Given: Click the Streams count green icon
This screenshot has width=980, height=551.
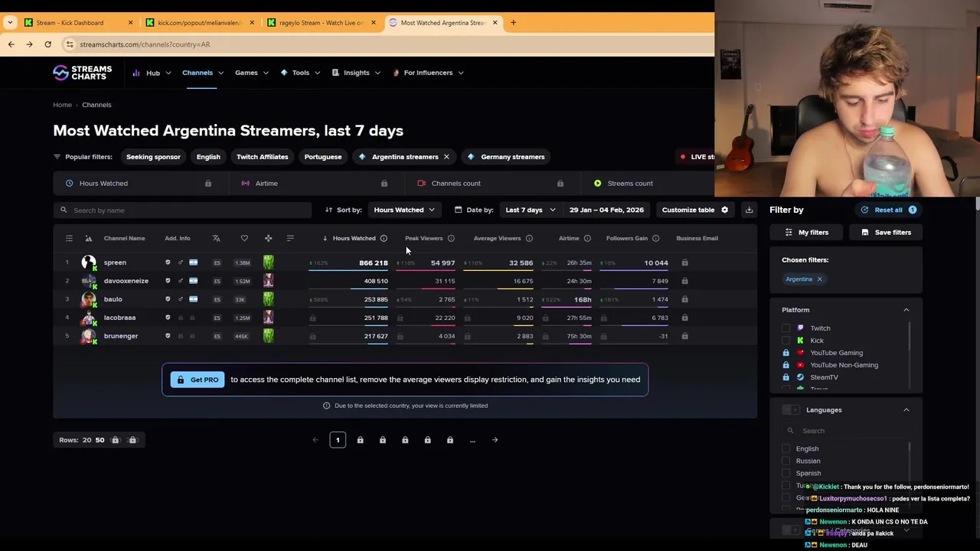Looking at the screenshot, I should point(597,184).
